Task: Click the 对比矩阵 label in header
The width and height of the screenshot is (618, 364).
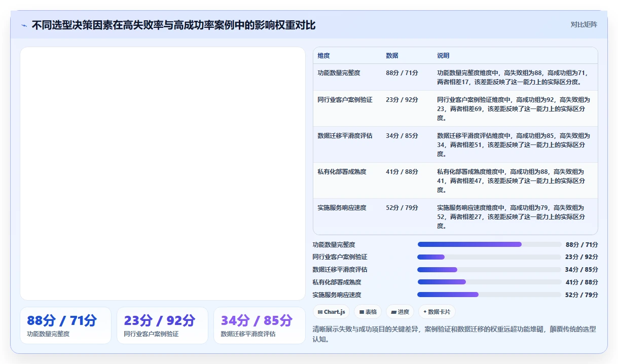Action: [584, 24]
